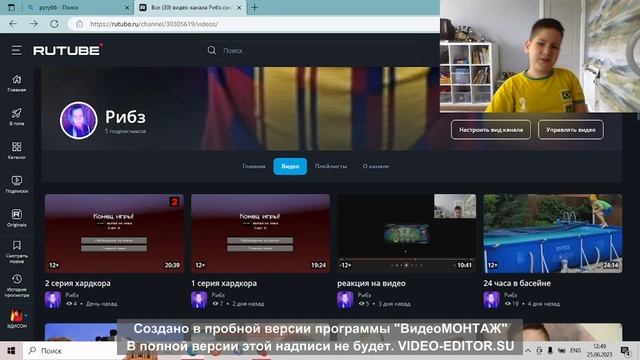Click the ENG language indicator
Image resolution: width=640 pixels, height=360 pixels.
tap(575, 351)
